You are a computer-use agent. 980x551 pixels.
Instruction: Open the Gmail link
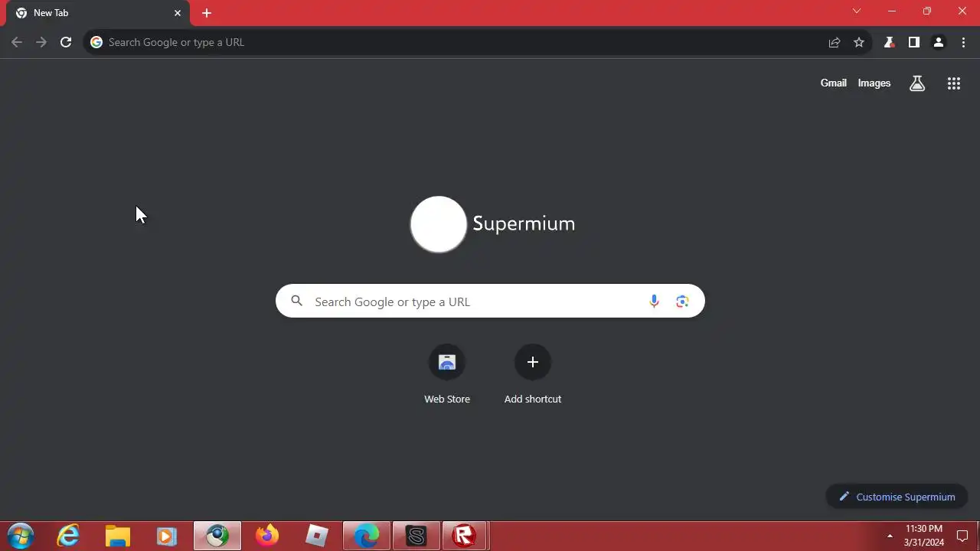pos(833,83)
